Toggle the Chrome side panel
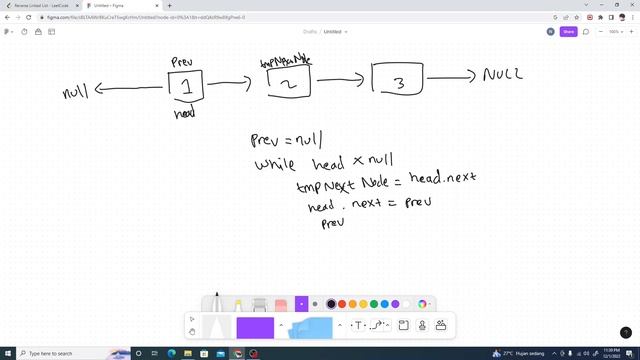 (x=611, y=17)
